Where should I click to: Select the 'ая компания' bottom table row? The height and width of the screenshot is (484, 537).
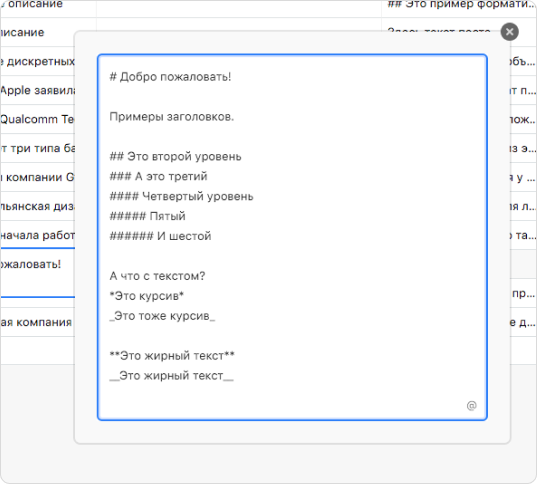point(38,322)
